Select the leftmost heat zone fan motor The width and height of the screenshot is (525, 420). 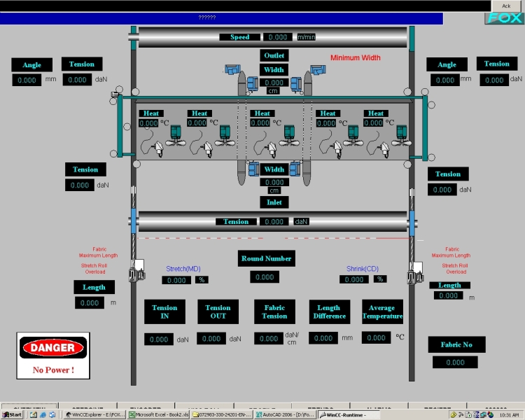pos(176,131)
